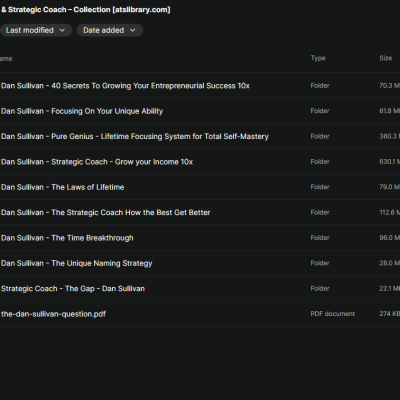
Task: Click the PDF document type cell
Action: click(333, 314)
